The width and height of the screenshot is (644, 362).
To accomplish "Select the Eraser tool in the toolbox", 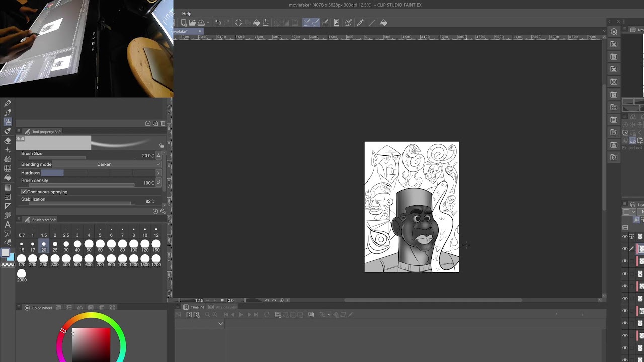I will click(8, 140).
